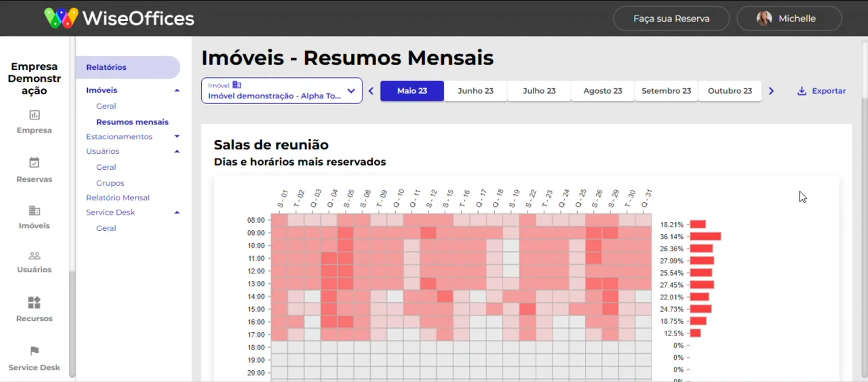Viewport: 868px width, 382px height.
Task: Select the Julho 23 tab
Action: click(x=539, y=91)
